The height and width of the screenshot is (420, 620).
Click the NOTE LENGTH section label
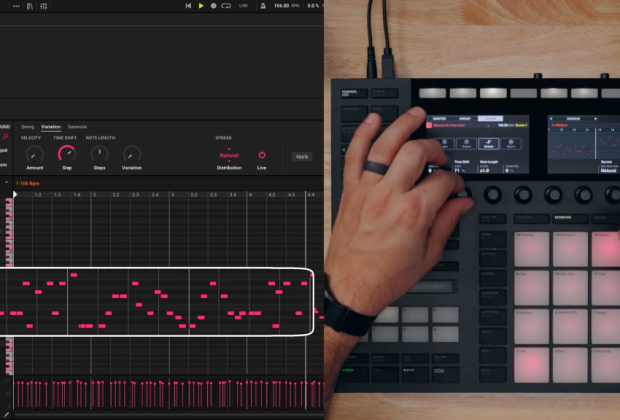[100, 138]
